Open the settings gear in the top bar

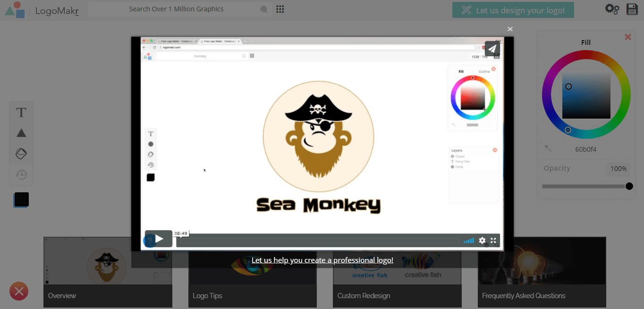[611, 9]
